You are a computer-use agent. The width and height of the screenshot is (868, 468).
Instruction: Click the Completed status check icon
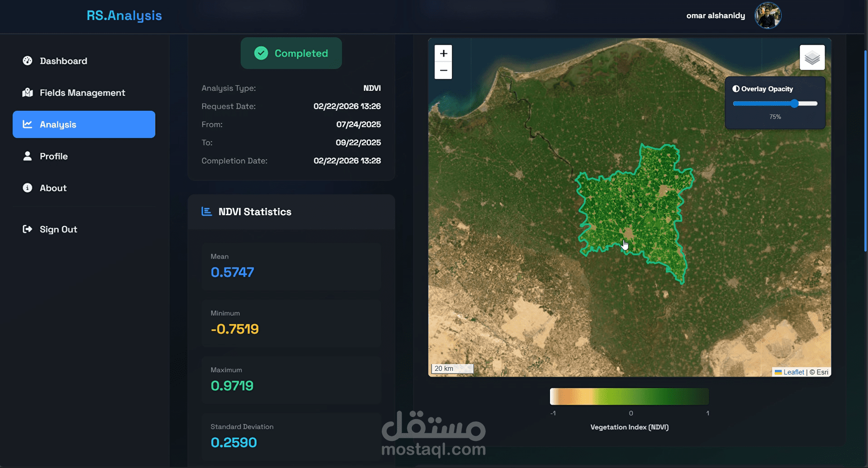coord(261,53)
